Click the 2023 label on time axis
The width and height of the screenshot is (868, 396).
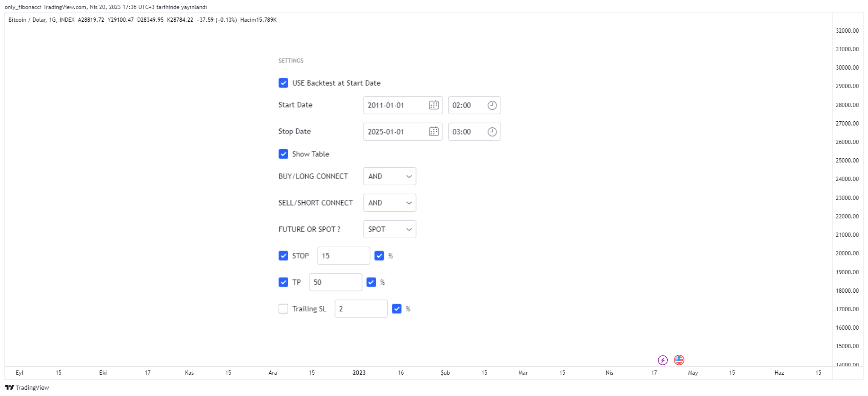359,373
